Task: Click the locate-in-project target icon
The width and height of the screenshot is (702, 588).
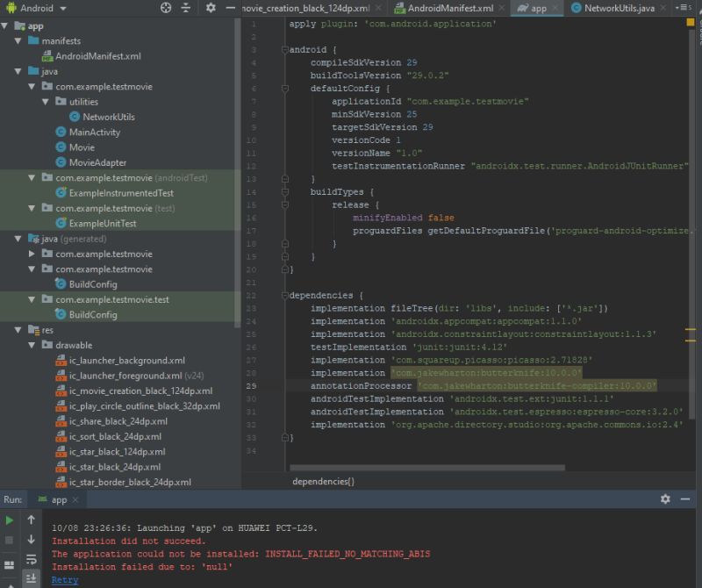Action: click(166, 8)
